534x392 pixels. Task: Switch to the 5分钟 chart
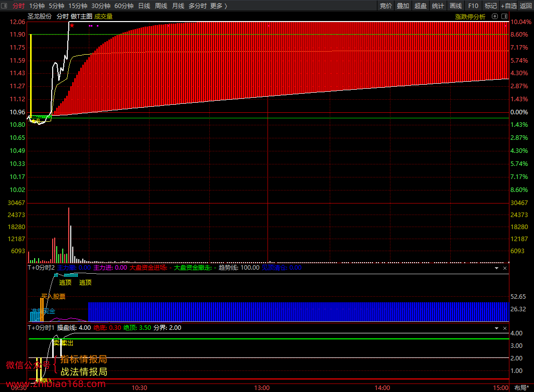point(57,6)
